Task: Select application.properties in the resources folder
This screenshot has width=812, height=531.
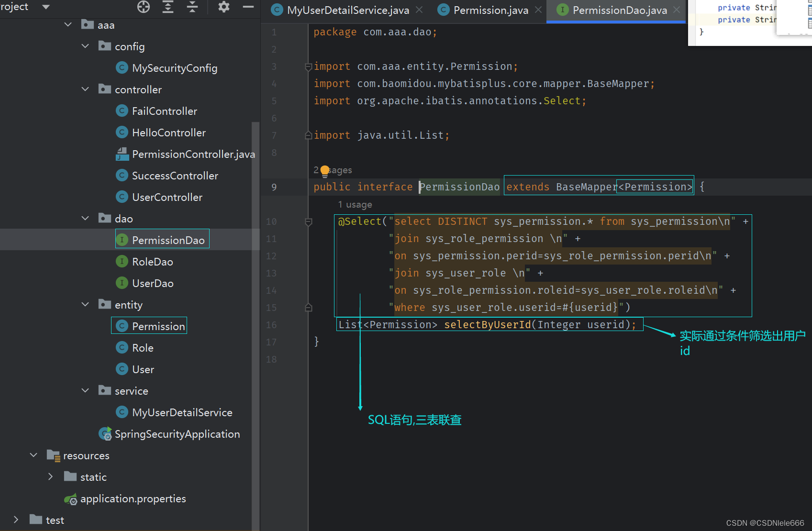Action: click(x=133, y=498)
